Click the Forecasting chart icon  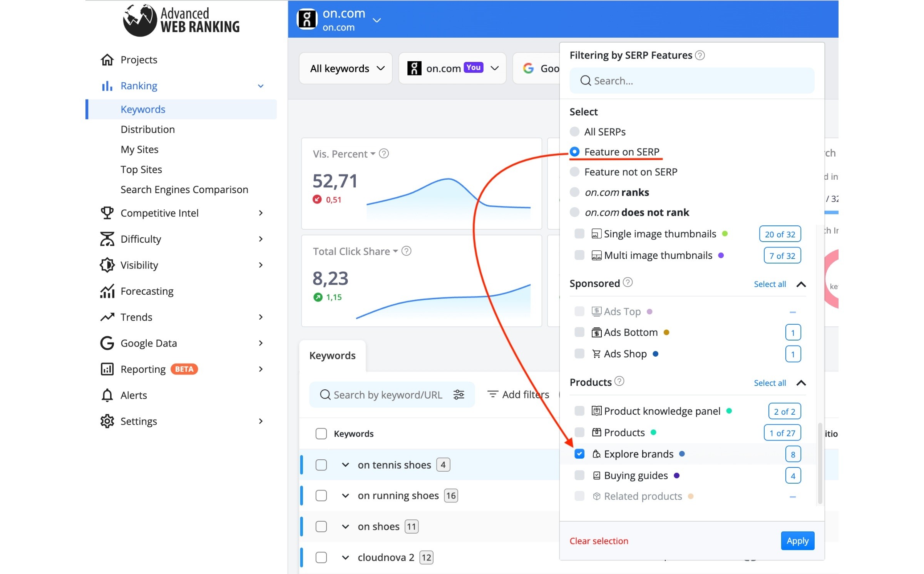107,291
